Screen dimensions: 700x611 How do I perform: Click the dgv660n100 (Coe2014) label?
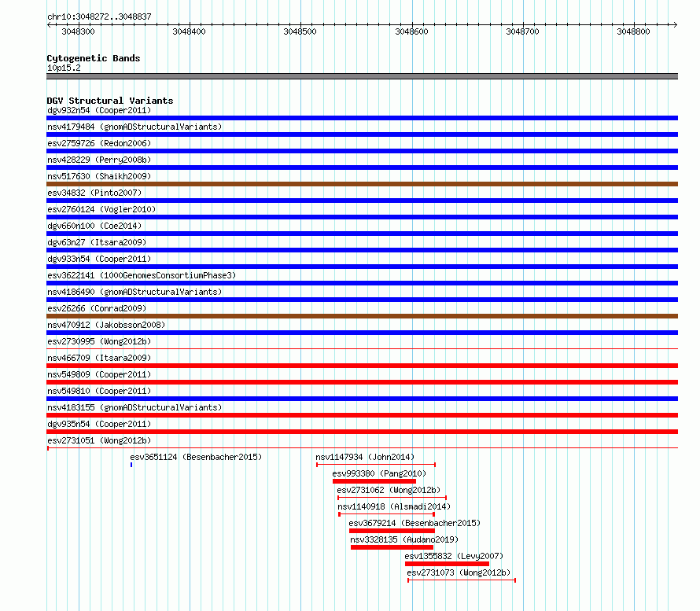pyautogui.click(x=94, y=226)
